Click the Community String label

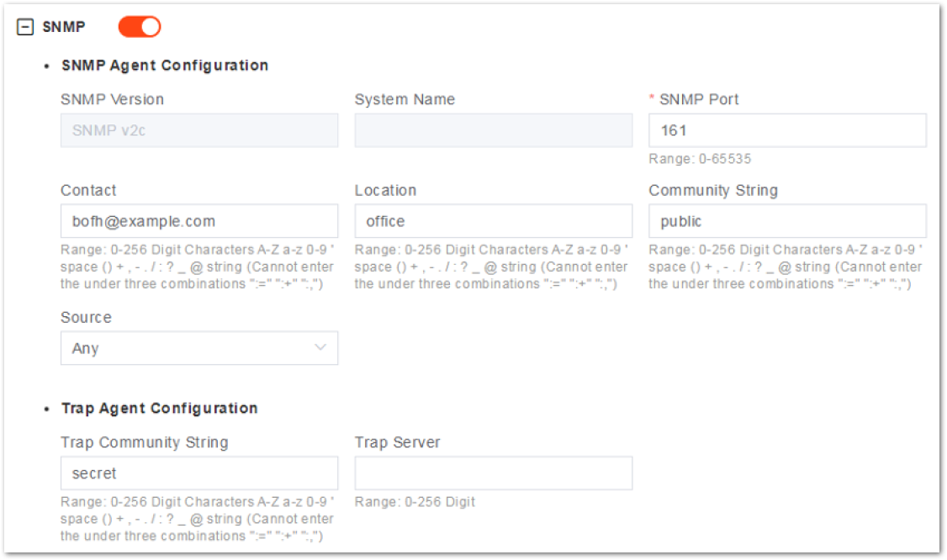point(713,190)
